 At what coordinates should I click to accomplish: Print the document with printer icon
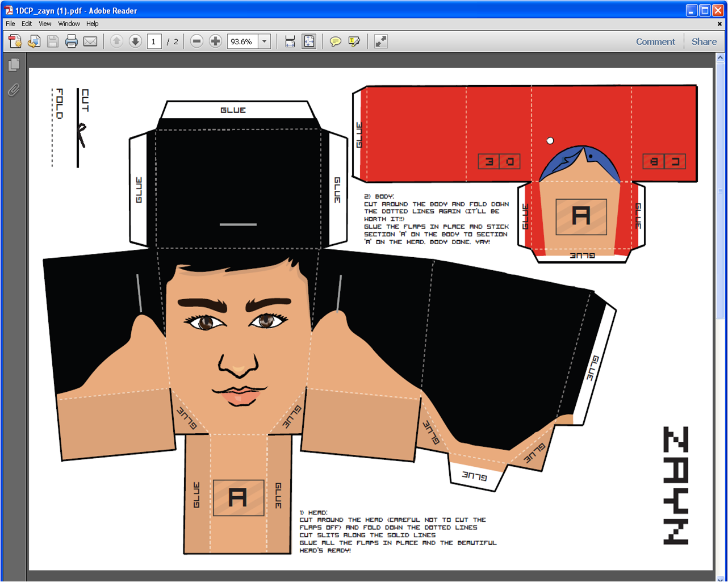click(72, 41)
